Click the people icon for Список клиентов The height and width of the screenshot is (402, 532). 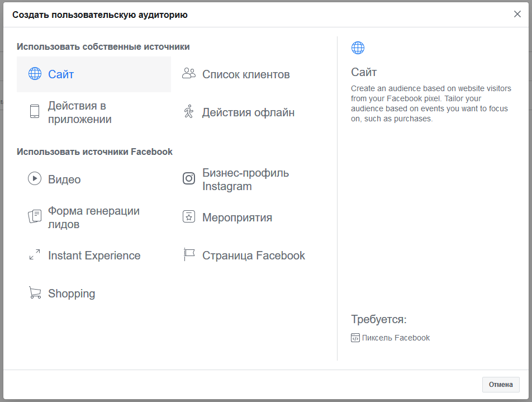pos(189,74)
